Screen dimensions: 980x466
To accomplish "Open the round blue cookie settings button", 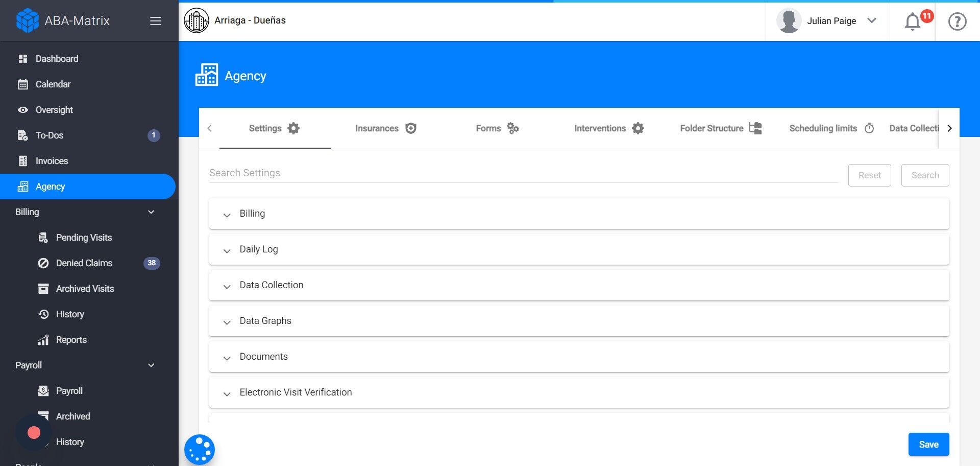I will point(200,450).
